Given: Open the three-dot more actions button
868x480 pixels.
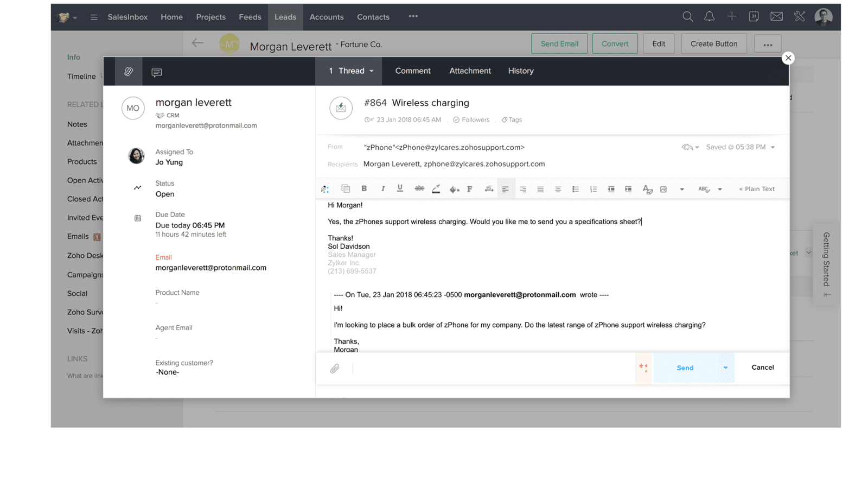Looking at the screenshot, I should (x=768, y=44).
